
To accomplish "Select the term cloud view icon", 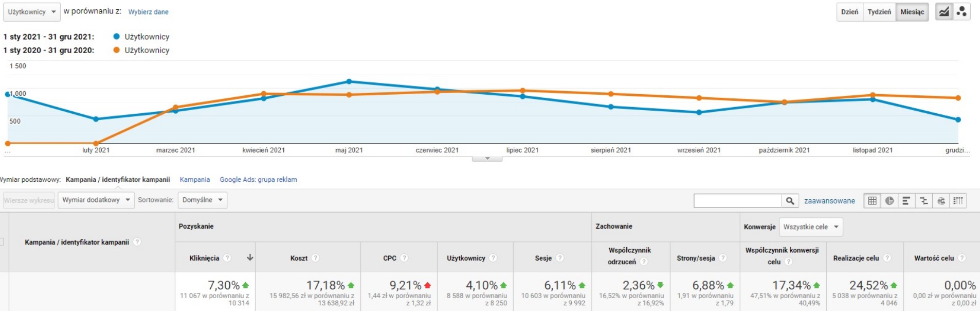I will pyautogui.click(x=941, y=201).
